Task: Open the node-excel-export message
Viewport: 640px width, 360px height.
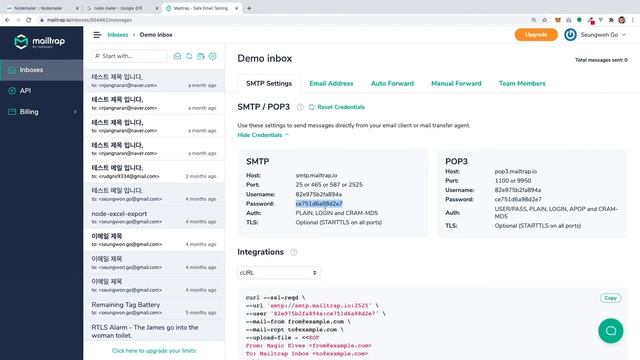Action: click(x=154, y=217)
